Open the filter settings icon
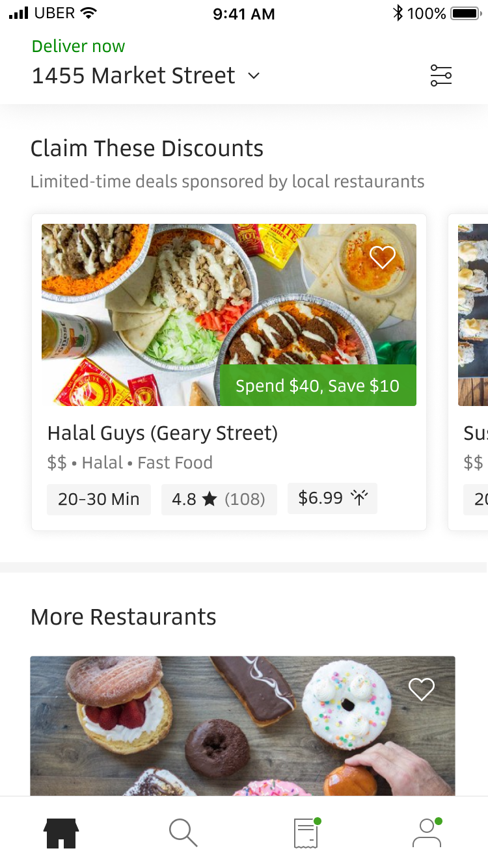Viewport: 488px width, 868px height. pos(441,75)
